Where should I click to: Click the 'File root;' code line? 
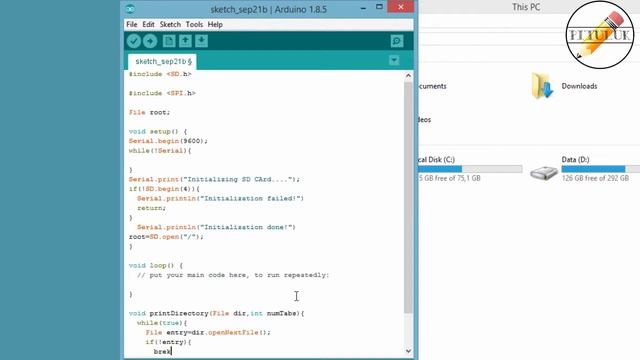tap(149, 112)
